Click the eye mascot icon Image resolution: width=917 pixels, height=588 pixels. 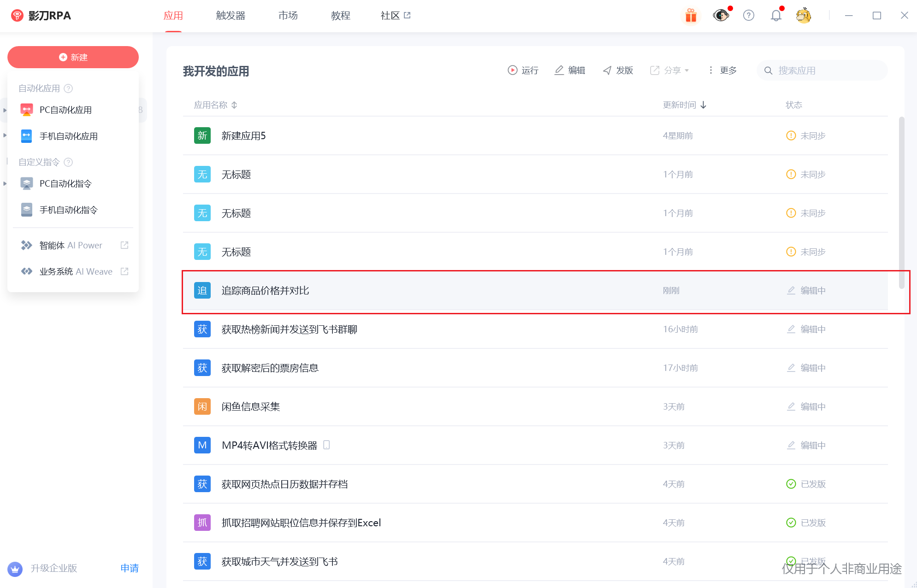click(x=721, y=16)
